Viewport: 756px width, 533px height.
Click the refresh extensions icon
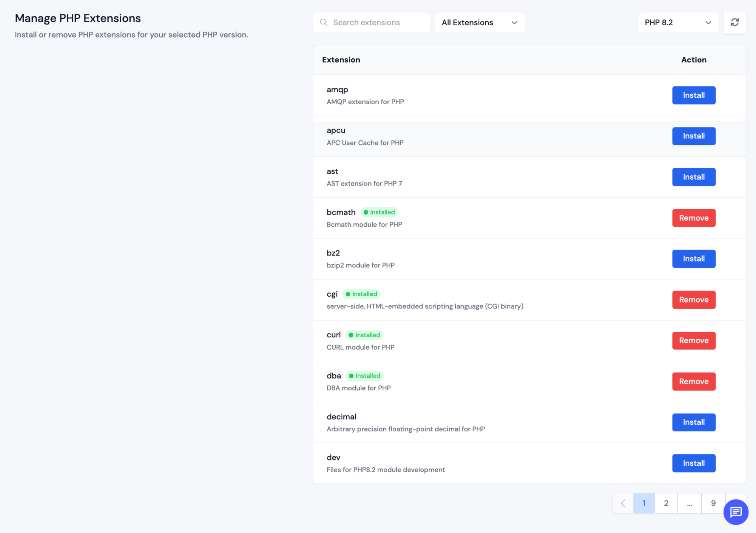point(735,22)
